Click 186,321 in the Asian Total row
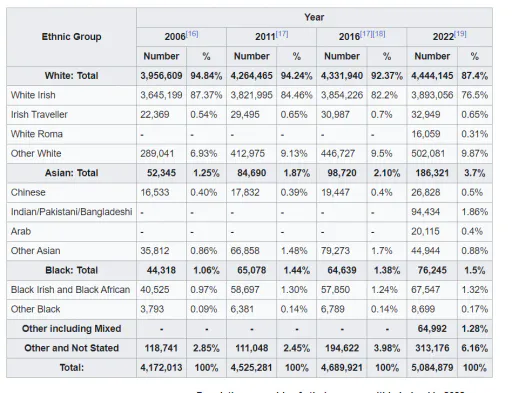Viewport: 512px width, 393px height. [x=432, y=173]
